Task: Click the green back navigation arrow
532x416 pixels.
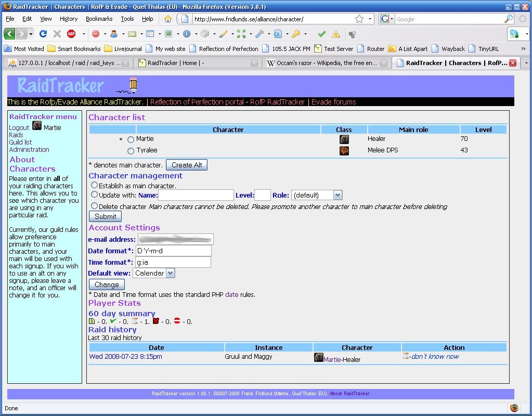Action: (x=10, y=34)
